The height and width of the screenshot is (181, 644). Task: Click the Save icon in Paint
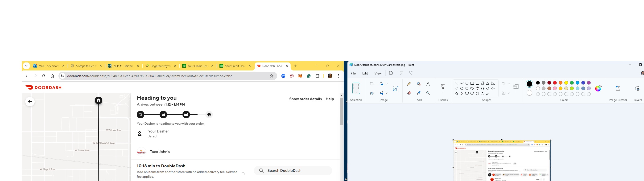391,73
